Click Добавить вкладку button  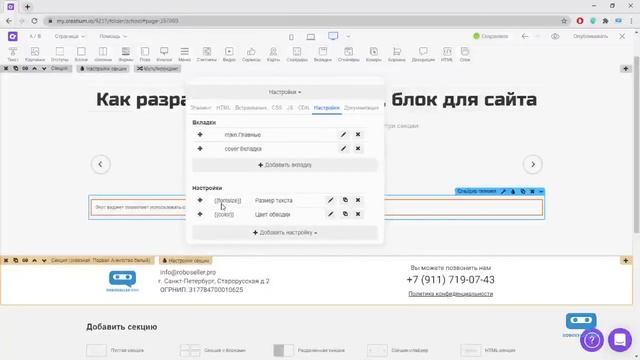click(x=285, y=165)
